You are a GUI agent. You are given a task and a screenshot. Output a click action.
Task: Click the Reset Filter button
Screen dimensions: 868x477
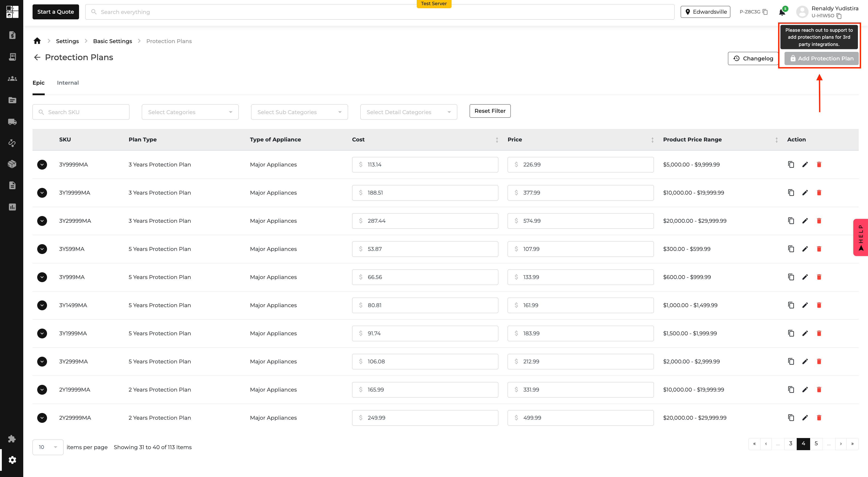pos(490,111)
